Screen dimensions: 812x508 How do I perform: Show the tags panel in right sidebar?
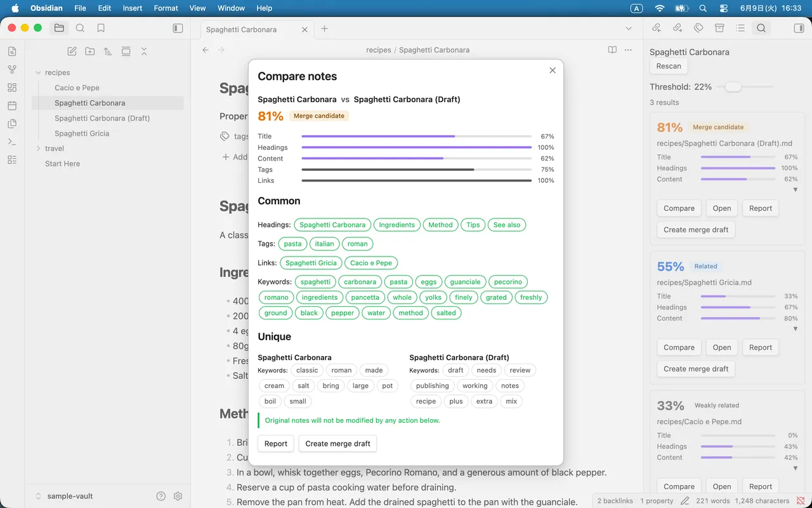tap(698, 28)
